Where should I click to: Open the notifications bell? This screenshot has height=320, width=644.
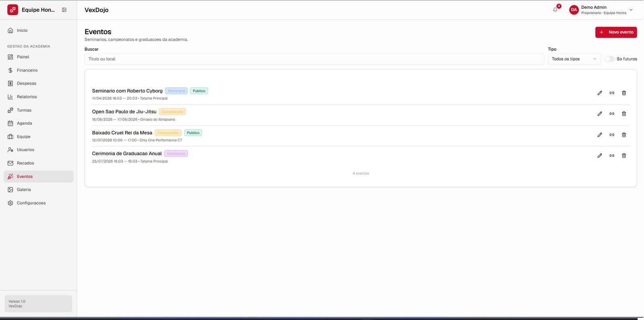[555, 10]
